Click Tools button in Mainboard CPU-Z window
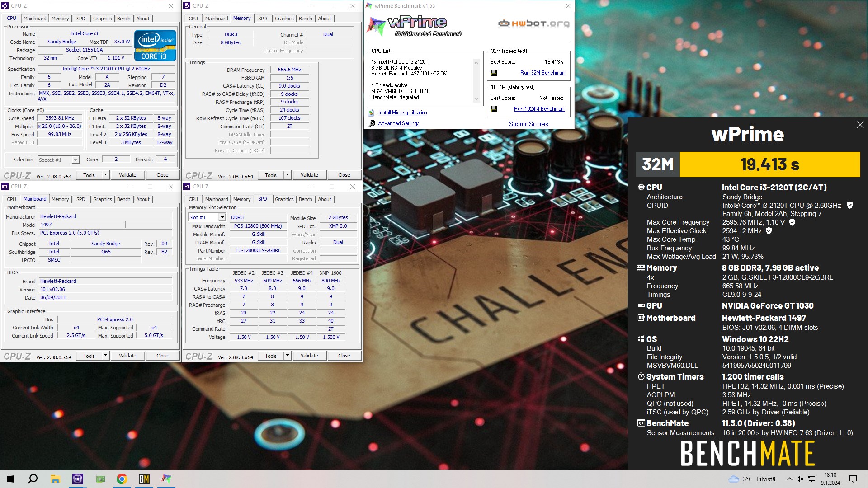This screenshot has height=488, width=868. click(x=89, y=356)
